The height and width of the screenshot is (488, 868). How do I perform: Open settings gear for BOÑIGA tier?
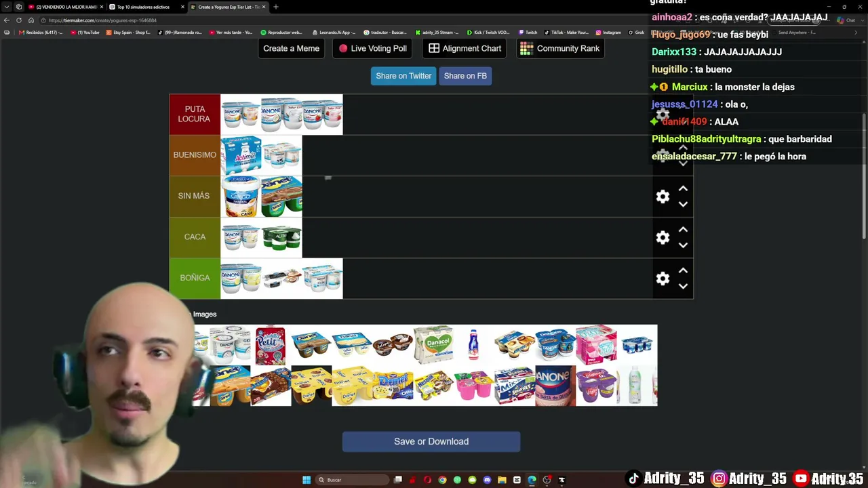pyautogui.click(x=663, y=279)
